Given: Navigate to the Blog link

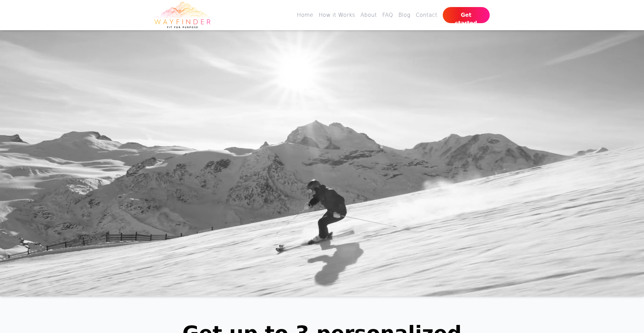Looking at the screenshot, I should click(x=404, y=15).
